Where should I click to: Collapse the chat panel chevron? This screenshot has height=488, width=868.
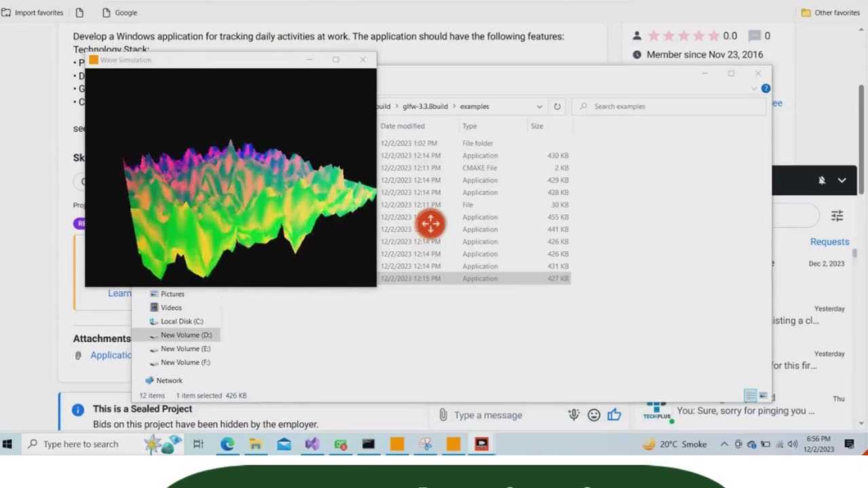coord(842,180)
